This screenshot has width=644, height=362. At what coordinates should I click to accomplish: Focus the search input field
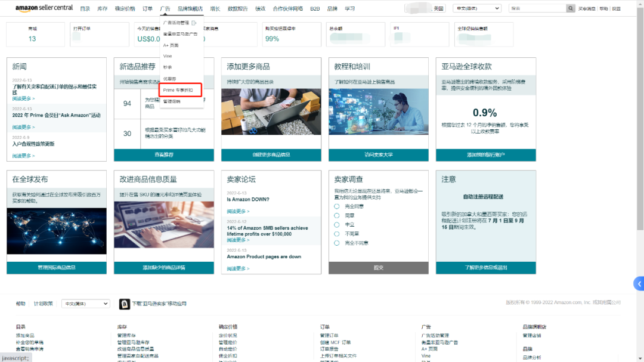click(538, 8)
